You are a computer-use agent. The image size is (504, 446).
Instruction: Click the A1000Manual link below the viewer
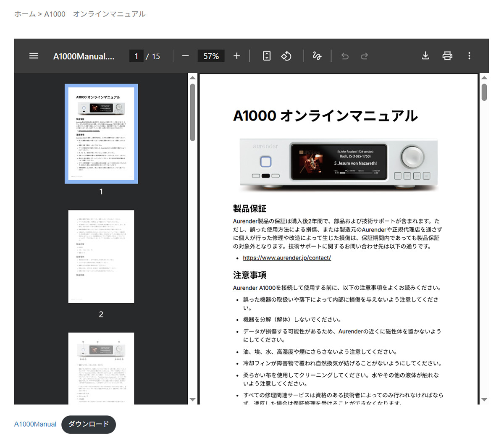coord(35,424)
